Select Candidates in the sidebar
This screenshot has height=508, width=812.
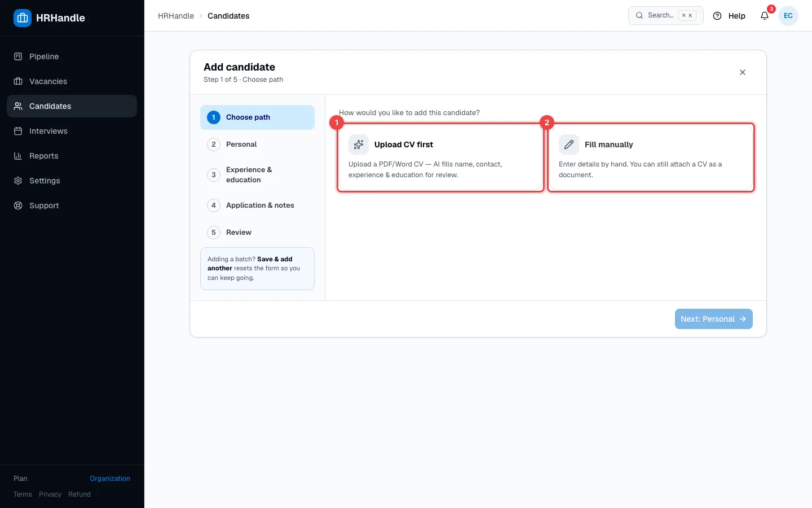coord(72,106)
